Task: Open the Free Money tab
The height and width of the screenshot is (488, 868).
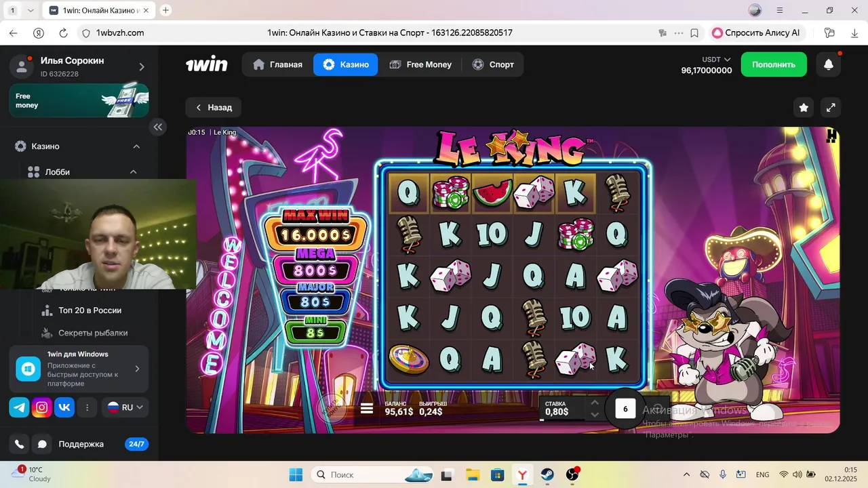Action: (x=420, y=64)
